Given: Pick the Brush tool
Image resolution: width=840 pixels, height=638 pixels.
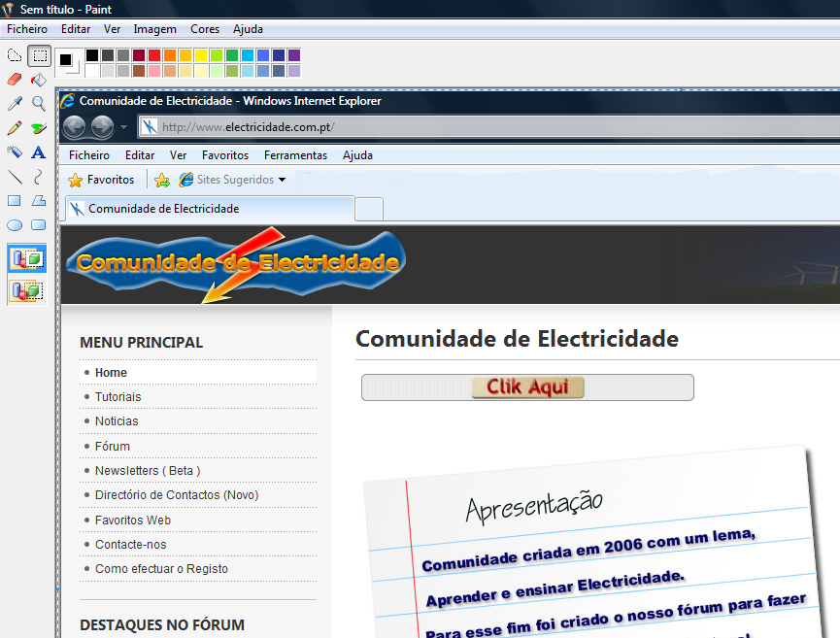Looking at the screenshot, I should coord(39,128).
